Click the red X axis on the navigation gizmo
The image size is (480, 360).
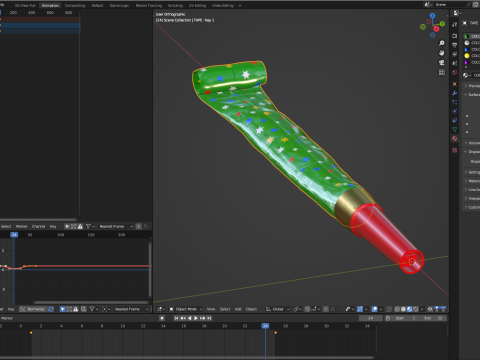pyautogui.click(x=436, y=29)
